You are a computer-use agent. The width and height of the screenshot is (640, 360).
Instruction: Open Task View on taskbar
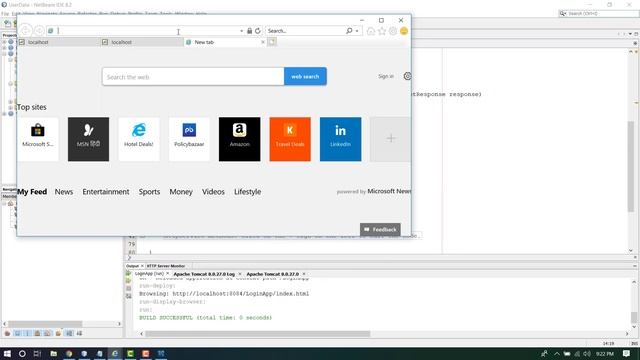37,353
